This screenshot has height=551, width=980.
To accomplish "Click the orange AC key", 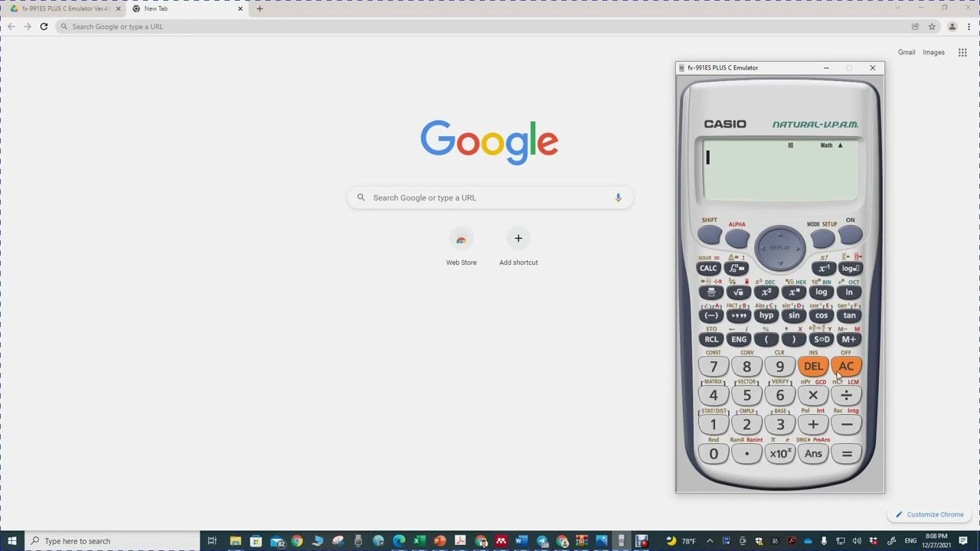I will (846, 367).
